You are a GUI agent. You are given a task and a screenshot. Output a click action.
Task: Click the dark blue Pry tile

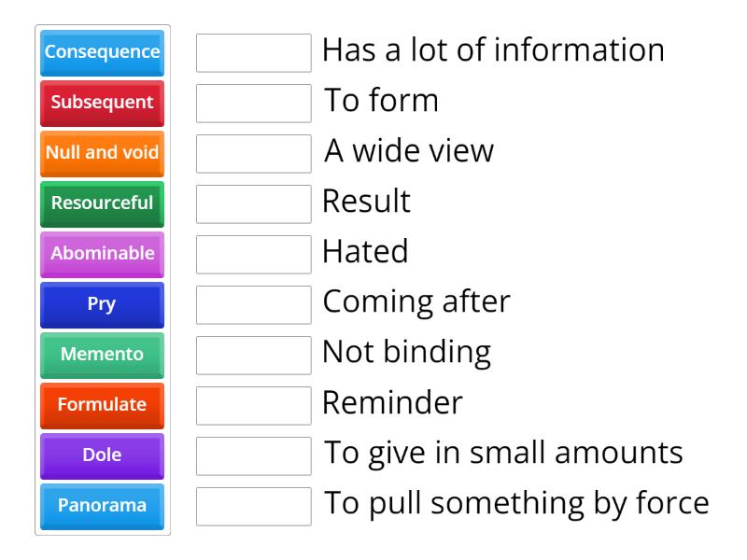103,305
